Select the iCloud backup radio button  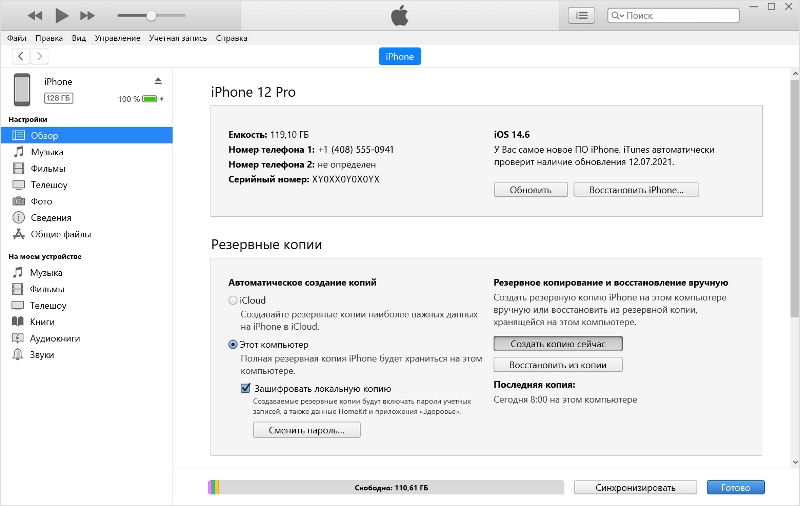233,300
